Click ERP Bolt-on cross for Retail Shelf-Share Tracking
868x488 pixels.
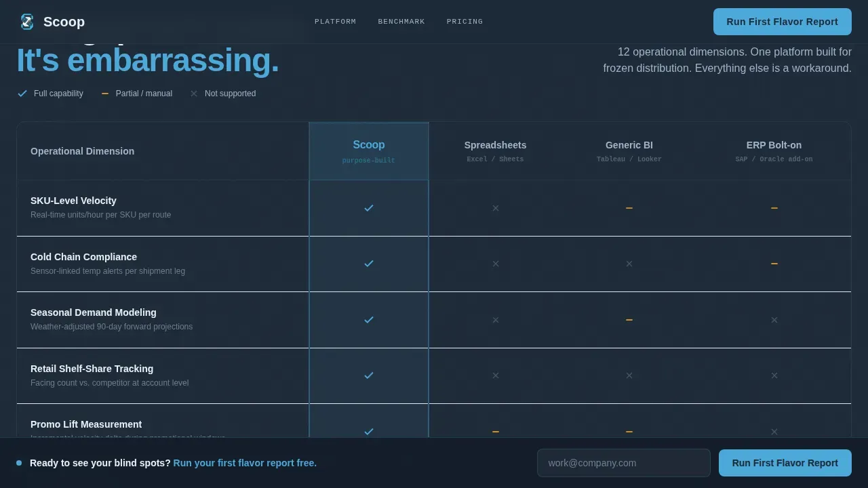[774, 375]
